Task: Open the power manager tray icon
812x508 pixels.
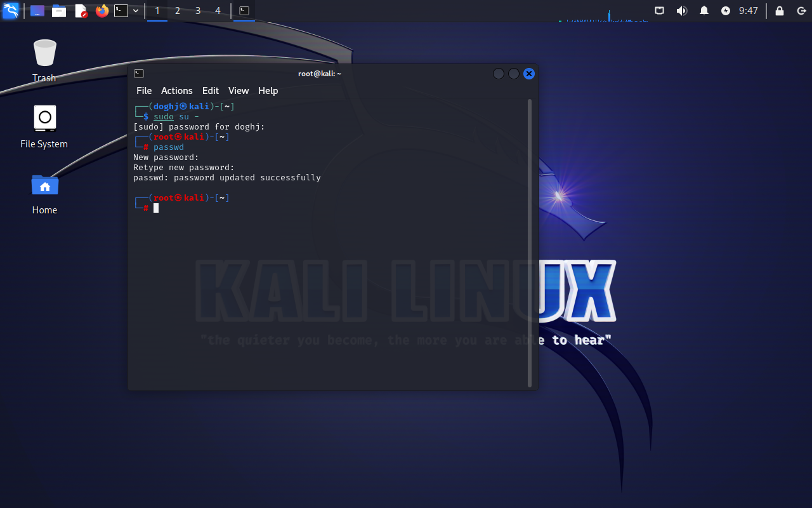Action: pyautogui.click(x=726, y=11)
